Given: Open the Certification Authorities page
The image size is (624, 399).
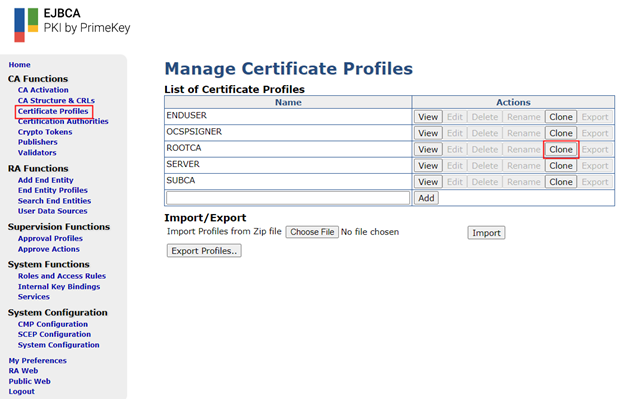Looking at the screenshot, I should [x=63, y=121].
